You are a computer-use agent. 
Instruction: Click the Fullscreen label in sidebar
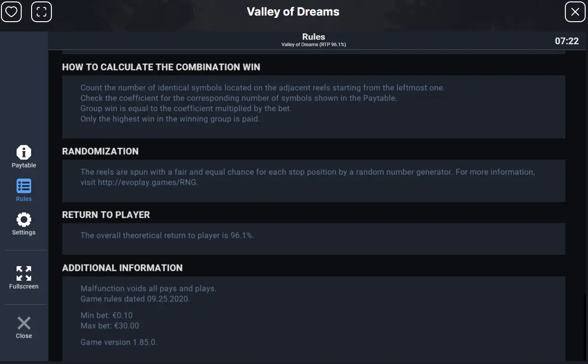coord(24,286)
